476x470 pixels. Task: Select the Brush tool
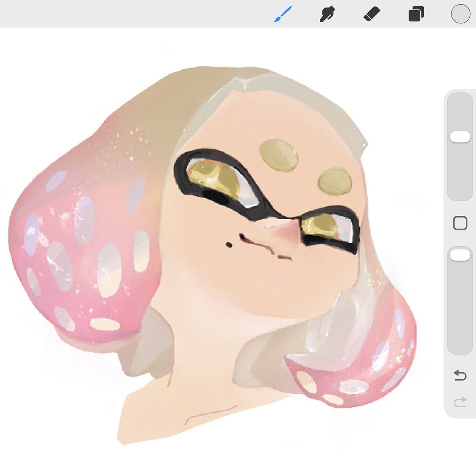(283, 14)
